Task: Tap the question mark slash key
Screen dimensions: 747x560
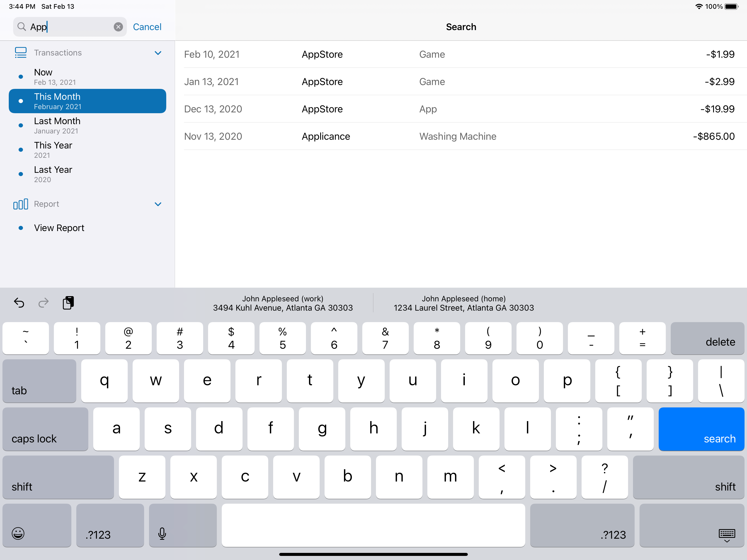Action: [x=605, y=477]
